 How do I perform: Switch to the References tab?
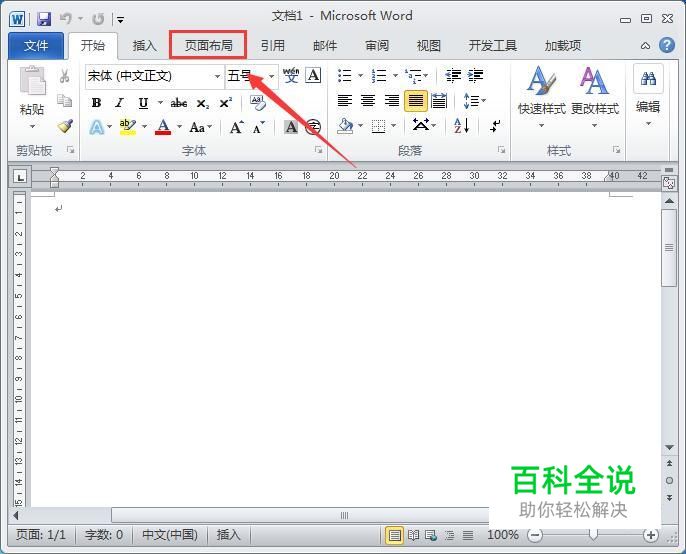[273, 46]
